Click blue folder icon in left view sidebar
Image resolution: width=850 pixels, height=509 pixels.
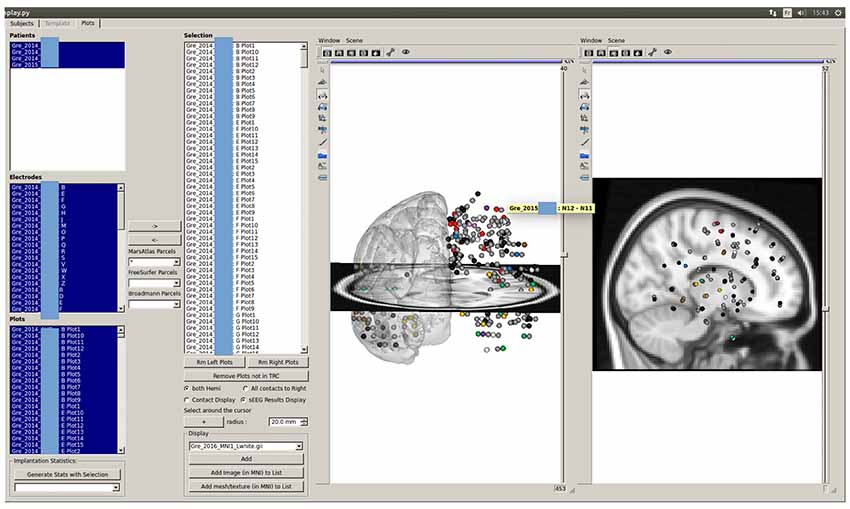click(323, 156)
